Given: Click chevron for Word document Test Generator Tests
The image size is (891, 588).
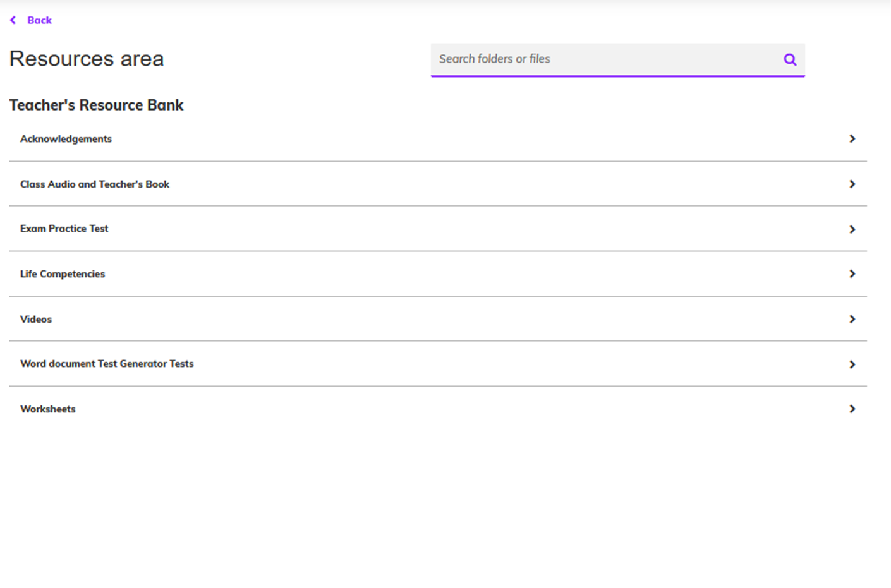Looking at the screenshot, I should tap(852, 364).
